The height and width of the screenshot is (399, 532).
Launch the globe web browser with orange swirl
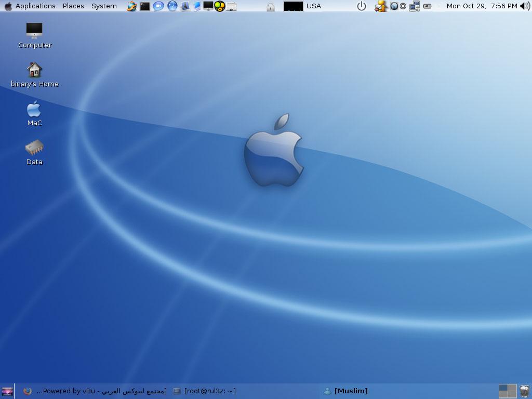(131, 6)
